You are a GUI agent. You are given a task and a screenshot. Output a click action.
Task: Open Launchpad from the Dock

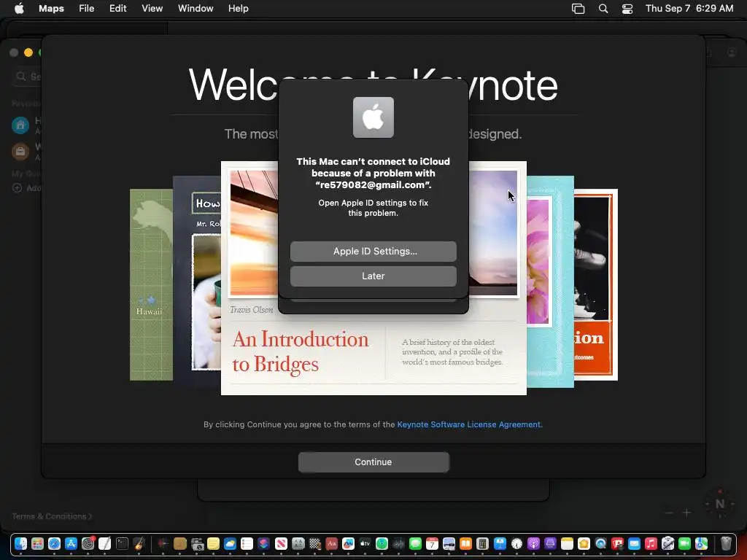pos(38,543)
